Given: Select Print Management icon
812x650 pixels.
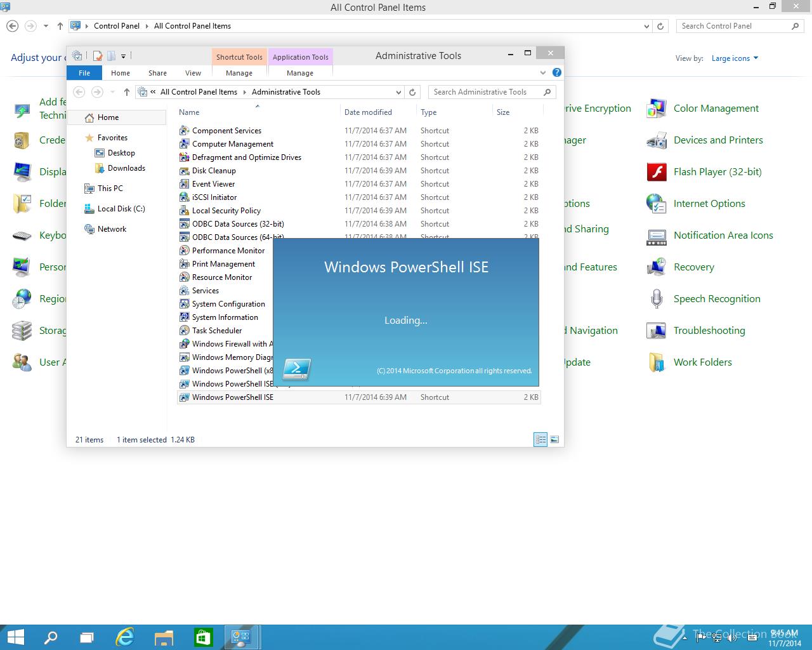Looking at the screenshot, I should (x=185, y=263).
